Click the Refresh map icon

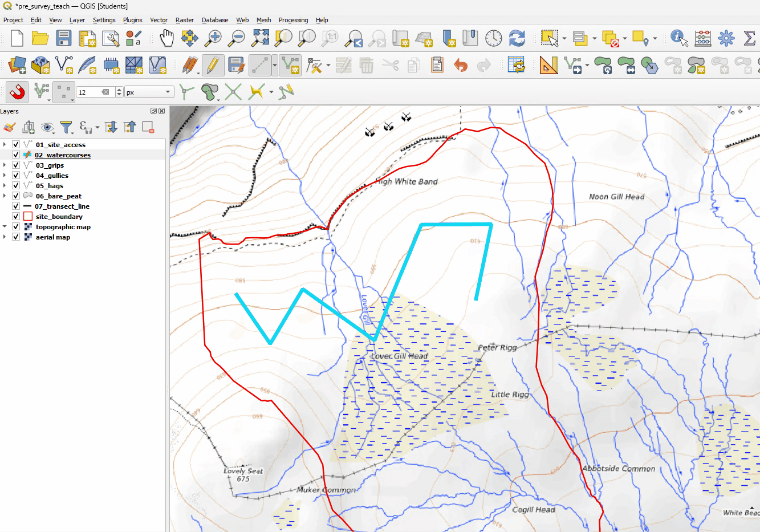(517, 38)
